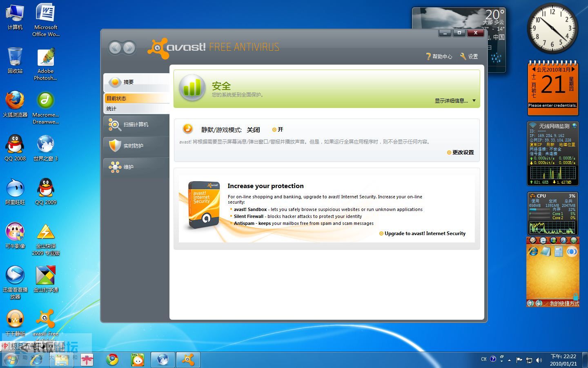
Task: Click the taskbar clock showing 22:22
Action: (x=563, y=360)
